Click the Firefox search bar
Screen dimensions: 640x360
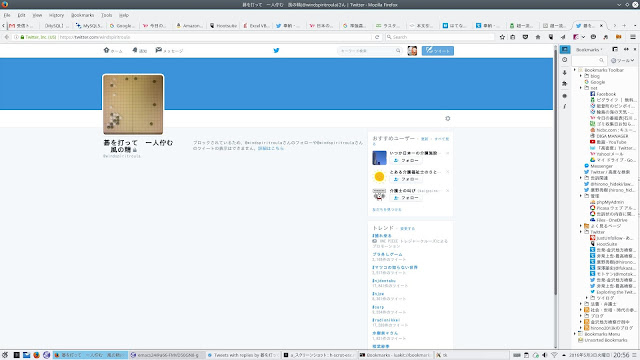click(x=439, y=37)
